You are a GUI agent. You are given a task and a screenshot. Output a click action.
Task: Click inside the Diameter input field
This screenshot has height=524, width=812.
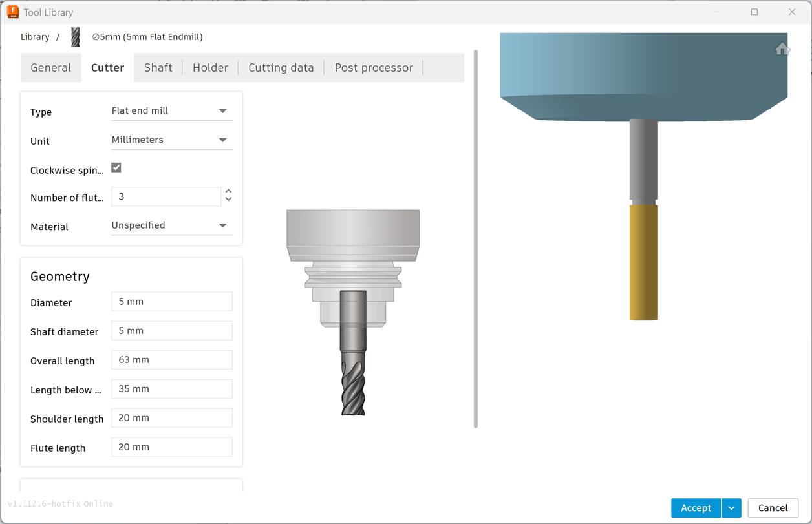171,301
